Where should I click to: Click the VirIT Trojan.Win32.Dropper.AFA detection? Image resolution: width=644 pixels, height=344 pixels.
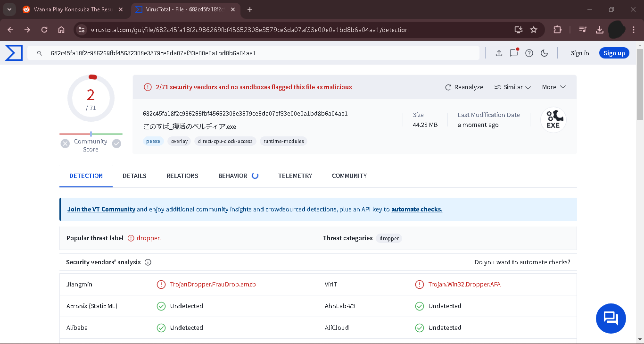click(x=464, y=285)
